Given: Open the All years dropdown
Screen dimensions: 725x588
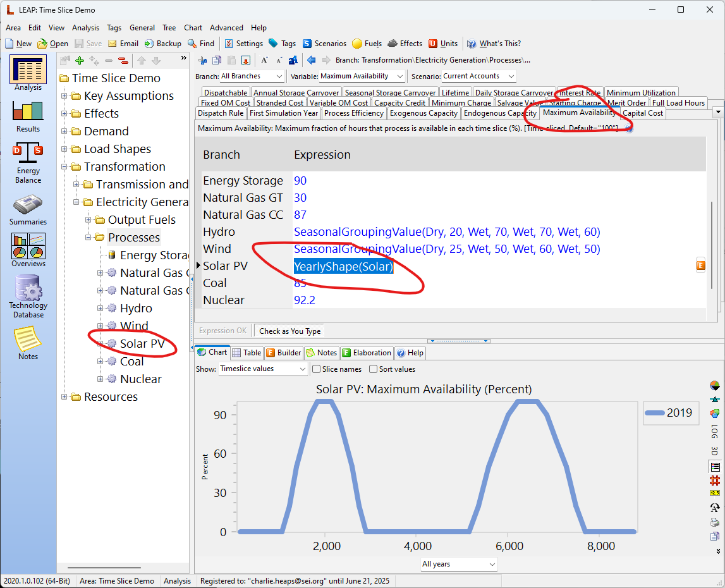Looking at the screenshot, I should tap(459, 564).
